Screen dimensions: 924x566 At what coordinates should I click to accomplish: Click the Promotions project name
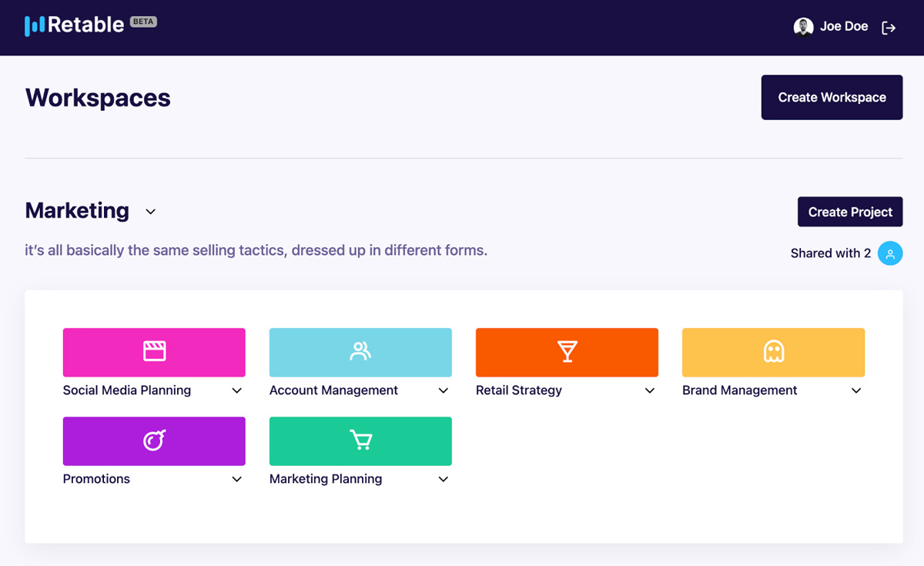[96, 479]
